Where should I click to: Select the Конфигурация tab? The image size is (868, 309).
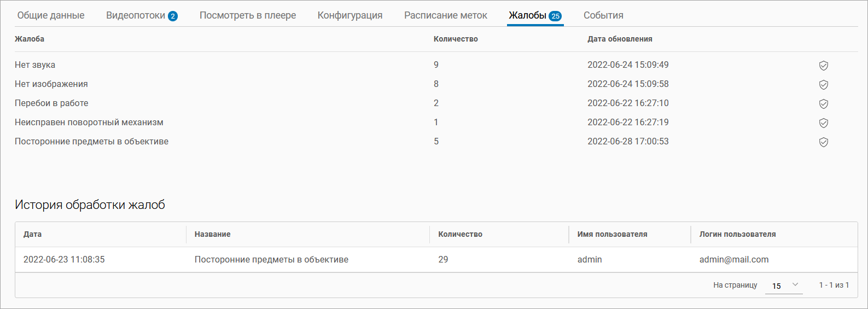(x=350, y=15)
